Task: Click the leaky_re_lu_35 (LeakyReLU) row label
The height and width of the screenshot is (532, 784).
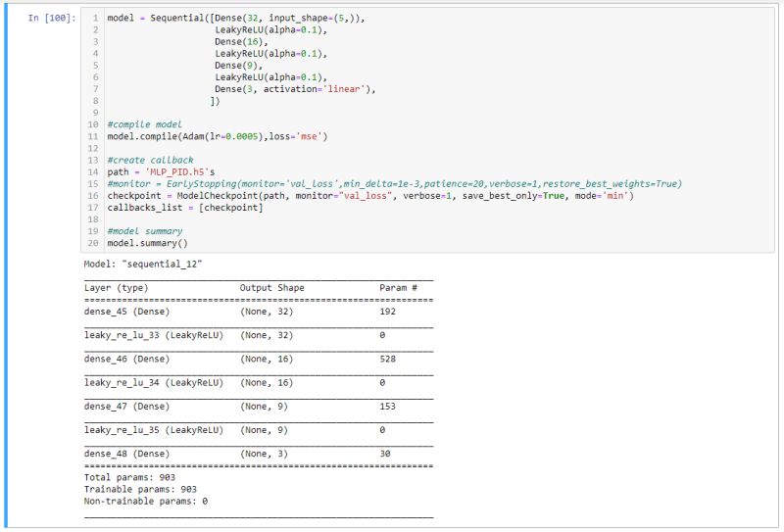Action: coord(154,430)
